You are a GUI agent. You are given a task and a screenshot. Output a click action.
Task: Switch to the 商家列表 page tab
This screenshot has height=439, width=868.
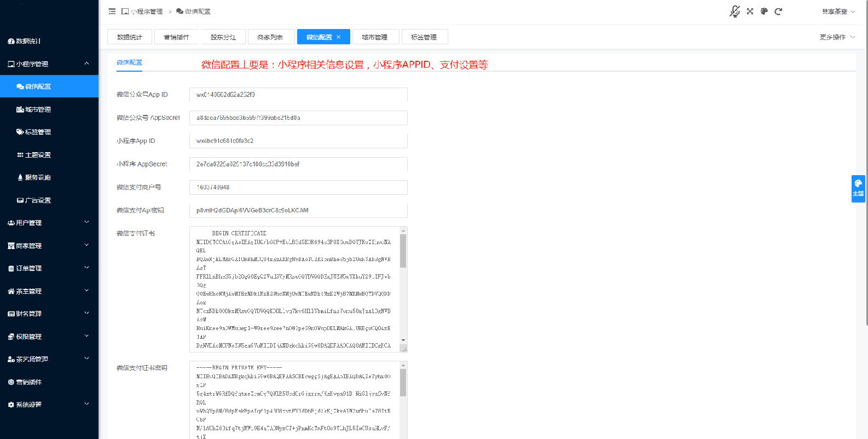[x=270, y=37]
